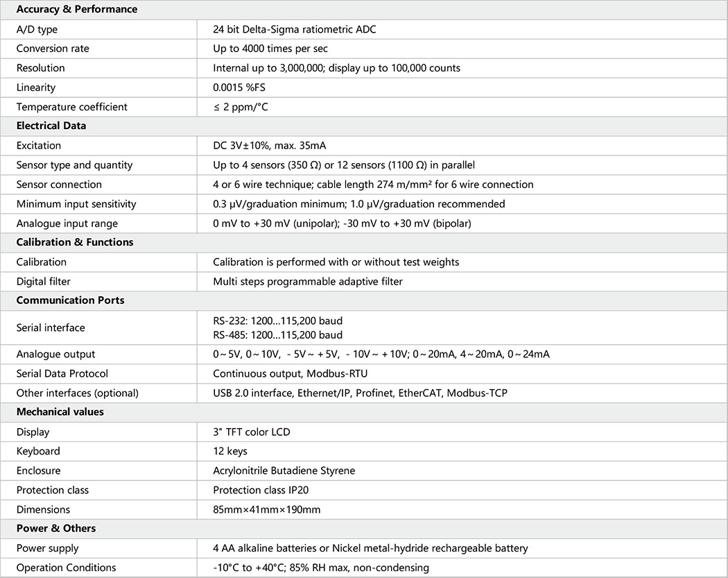Select the Serial Data Protocol label
Screen dimensions: 728x578
click(62, 373)
